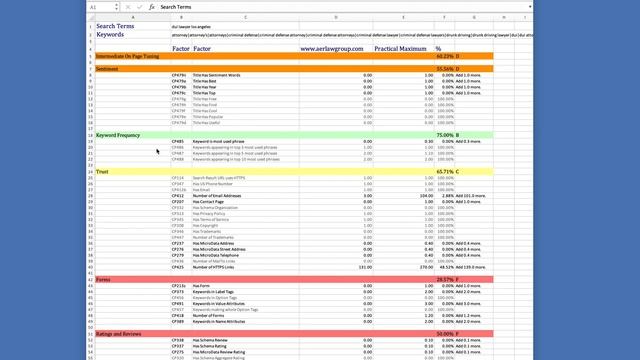The height and width of the screenshot is (360, 640).
Task: Select row 24 header
Action: [x=91, y=172]
